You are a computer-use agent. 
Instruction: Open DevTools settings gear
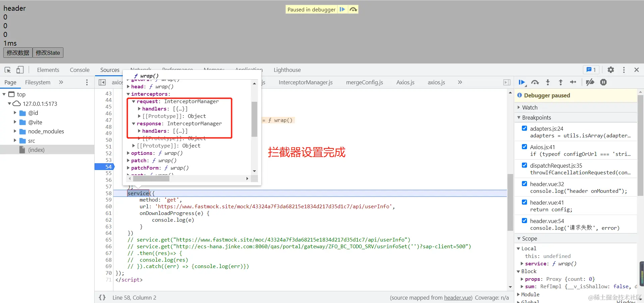click(611, 70)
